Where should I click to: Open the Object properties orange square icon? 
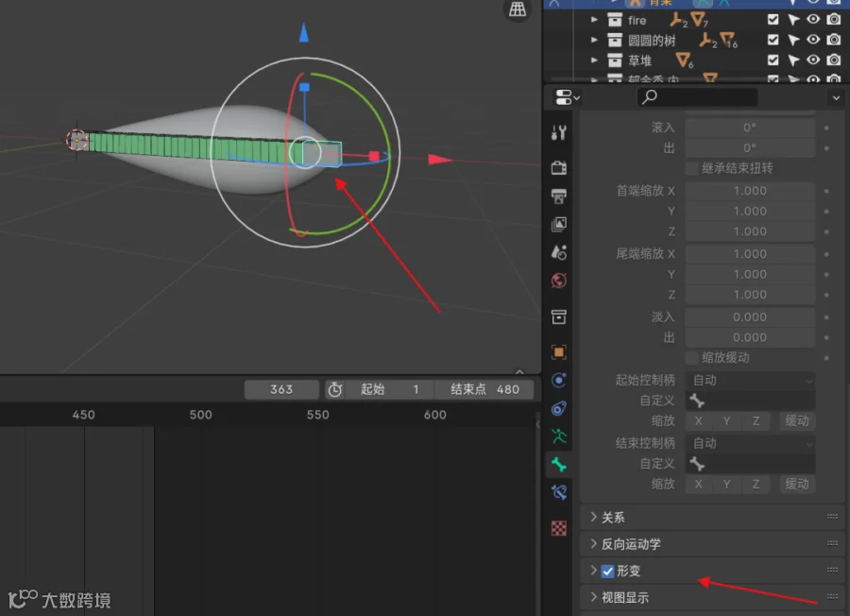[x=559, y=351]
